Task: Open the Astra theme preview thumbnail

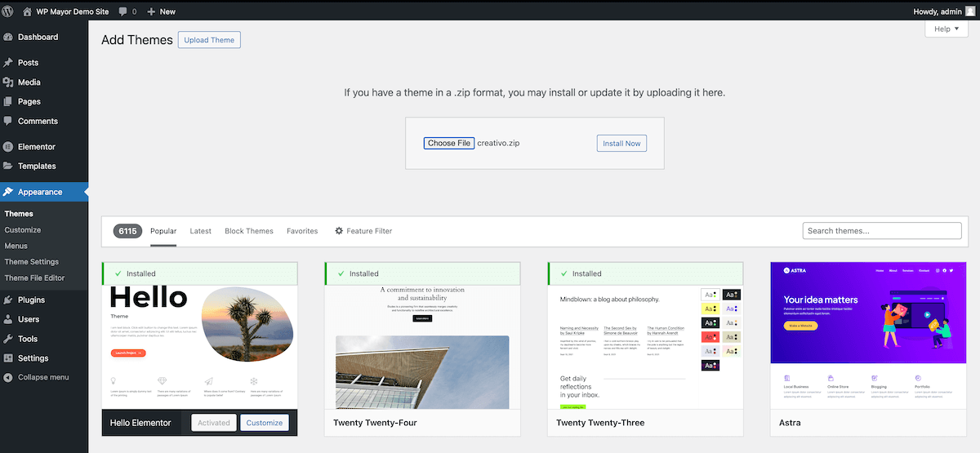Action: point(868,335)
